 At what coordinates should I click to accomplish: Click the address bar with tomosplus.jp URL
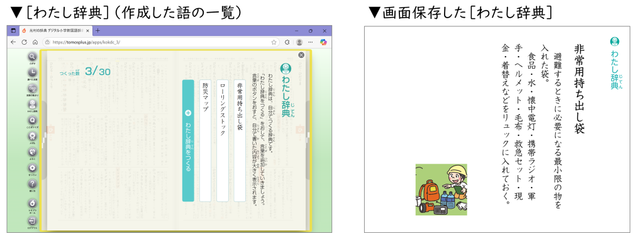[x=160, y=42]
